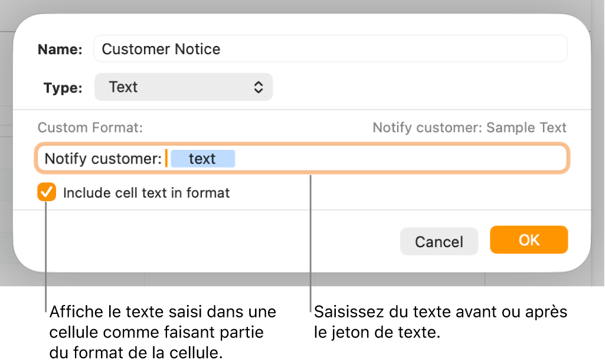Confirm the custom format with OK

(528, 241)
